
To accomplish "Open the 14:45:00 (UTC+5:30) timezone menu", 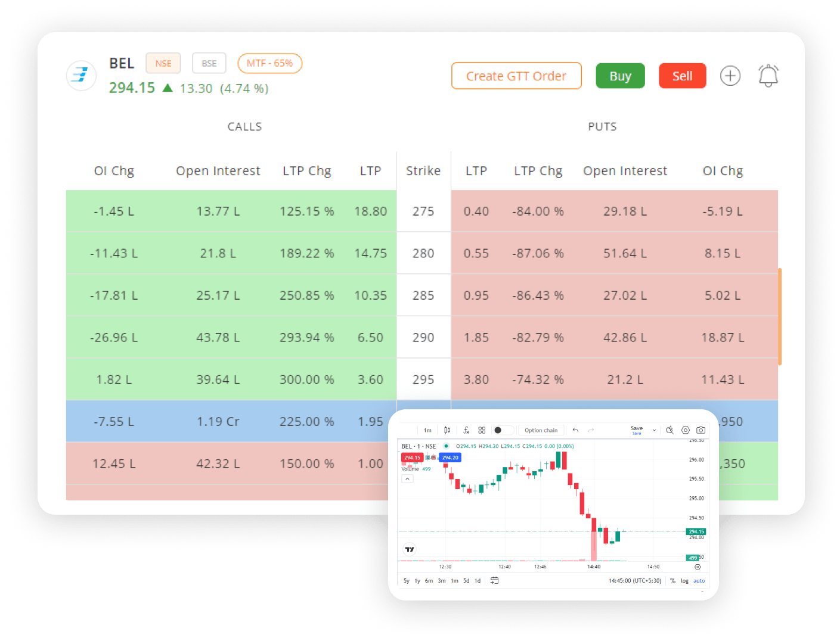I will click(635, 581).
